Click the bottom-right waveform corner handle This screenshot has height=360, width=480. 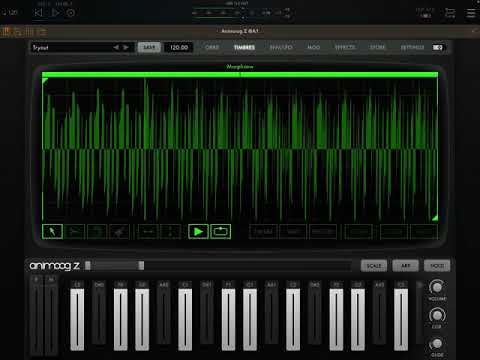coord(435,218)
